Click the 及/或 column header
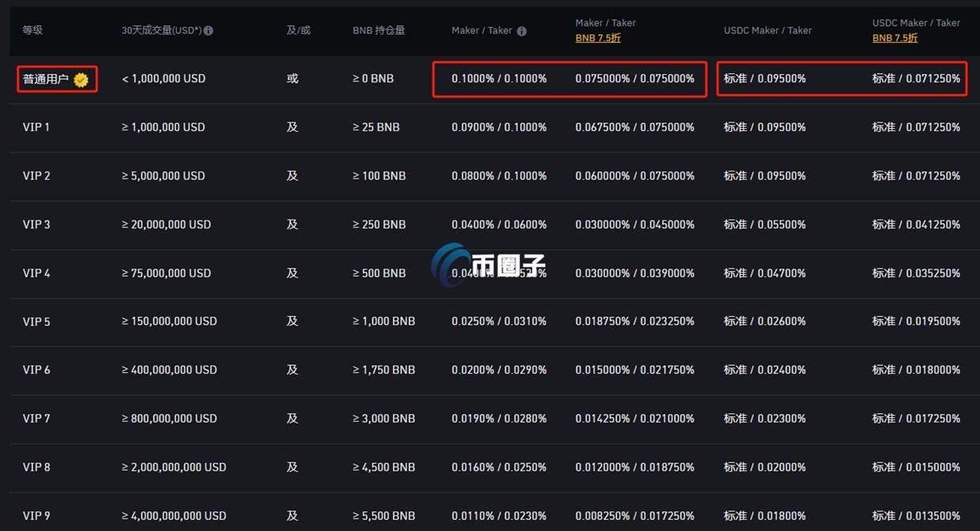 tap(298, 30)
